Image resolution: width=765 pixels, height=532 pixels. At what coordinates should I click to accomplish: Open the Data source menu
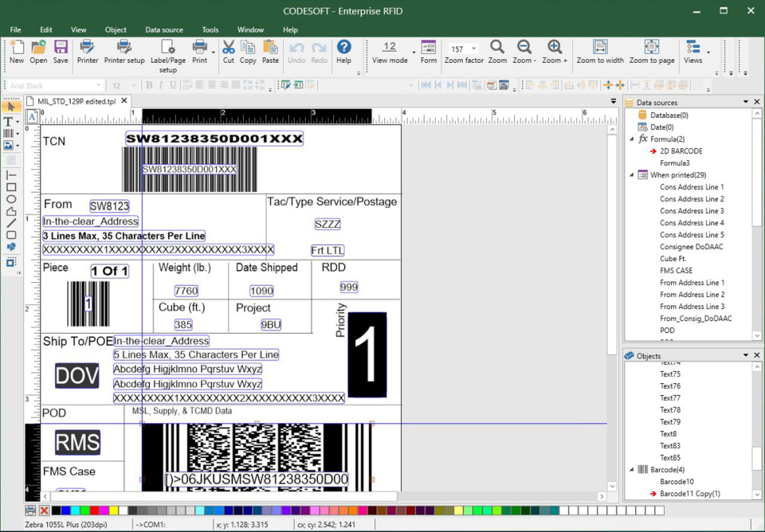point(163,29)
